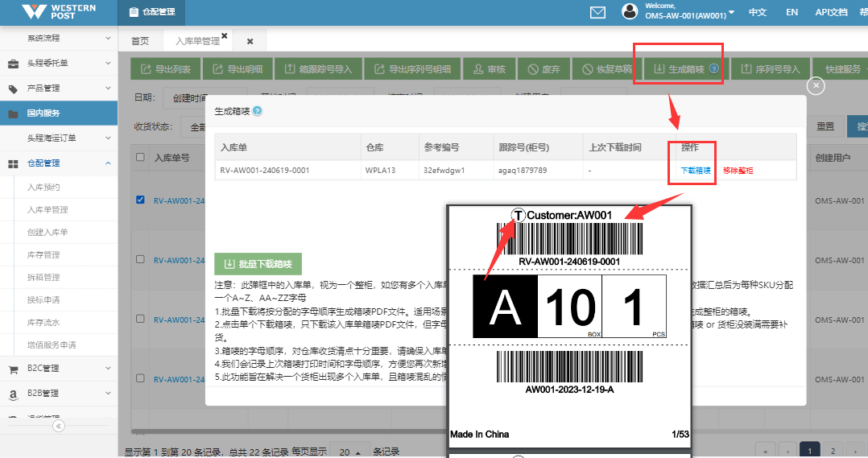Open the API文档 link
Viewport: 868px width, 458px height.
(831, 12)
